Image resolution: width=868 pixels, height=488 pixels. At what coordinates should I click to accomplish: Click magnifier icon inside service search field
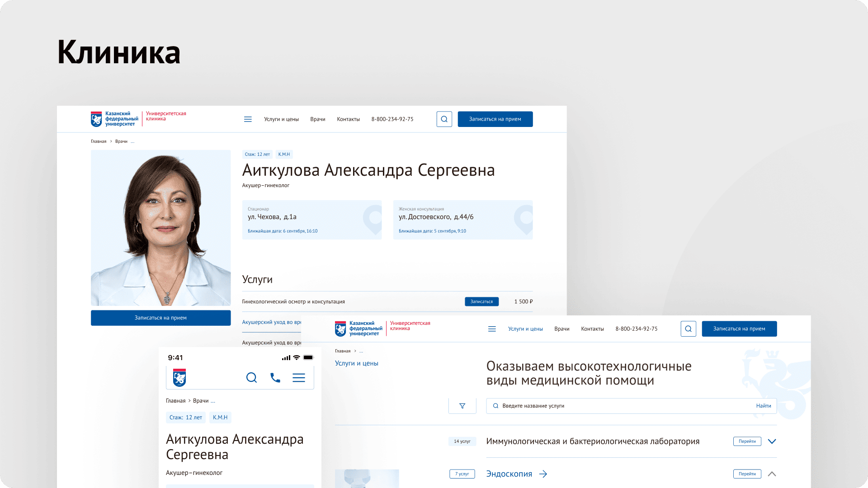[x=495, y=406]
